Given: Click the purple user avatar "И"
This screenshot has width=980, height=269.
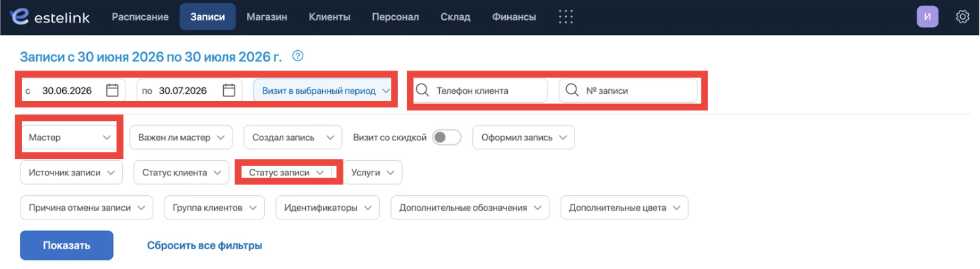Looking at the screenshot, I should click(x=927, y=17).
